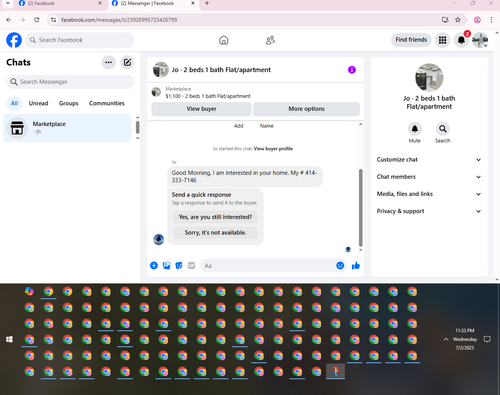This screenshot has height=395, width=500.
Task: Expand Media, files and links section
Action: click(429, 194)
